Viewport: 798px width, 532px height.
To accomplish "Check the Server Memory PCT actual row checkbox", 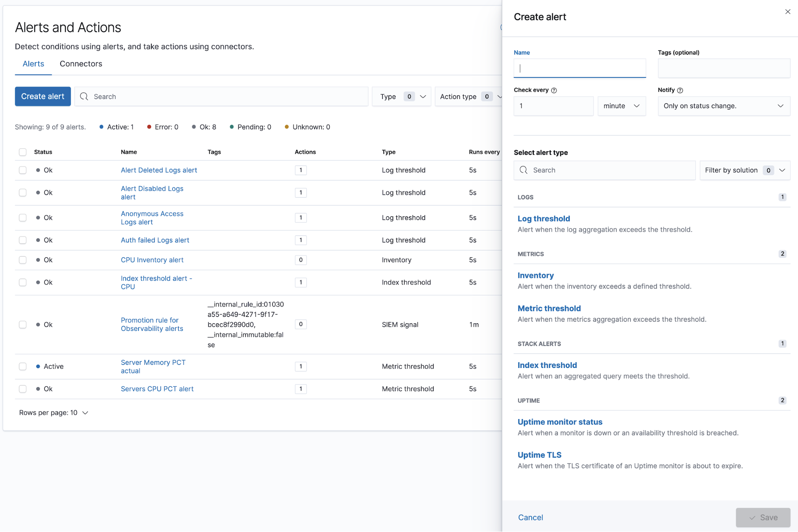I will pos(23,366).
